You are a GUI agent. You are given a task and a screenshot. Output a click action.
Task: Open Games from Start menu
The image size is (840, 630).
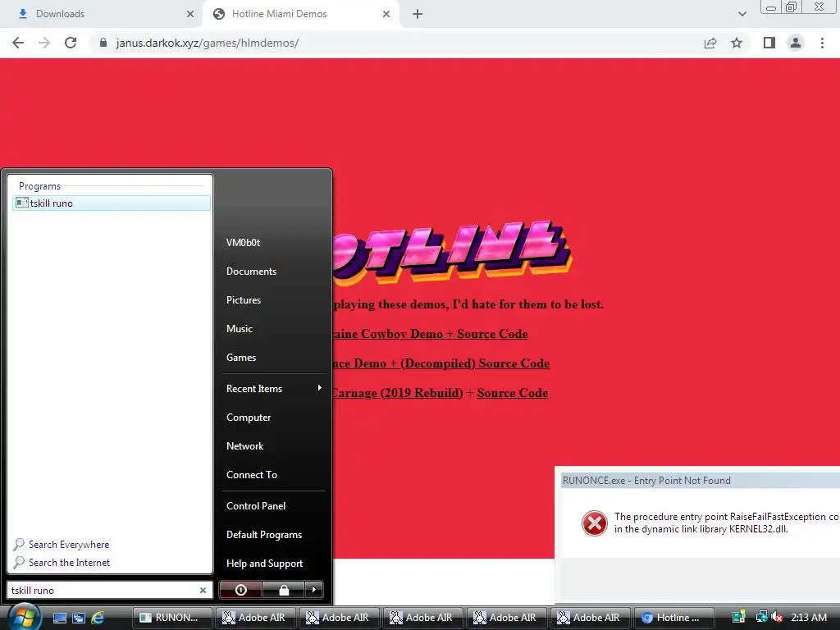pyautogui.click(x=241, y=358)
